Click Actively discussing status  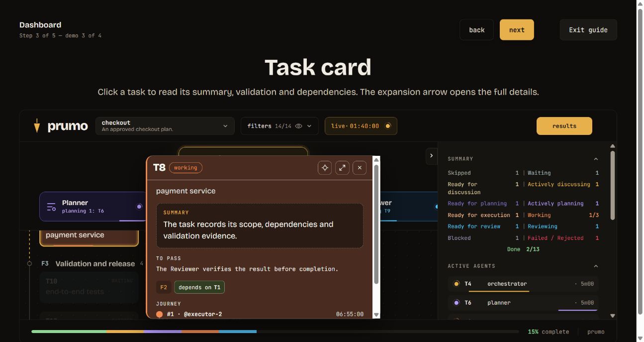[563, 184]
